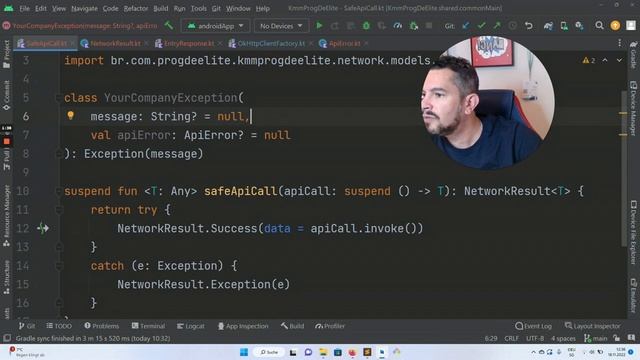Open the Device Manager toolbar icon
Image resolution: width=640 pixels, height=360 pixels.
coord(564,26)
